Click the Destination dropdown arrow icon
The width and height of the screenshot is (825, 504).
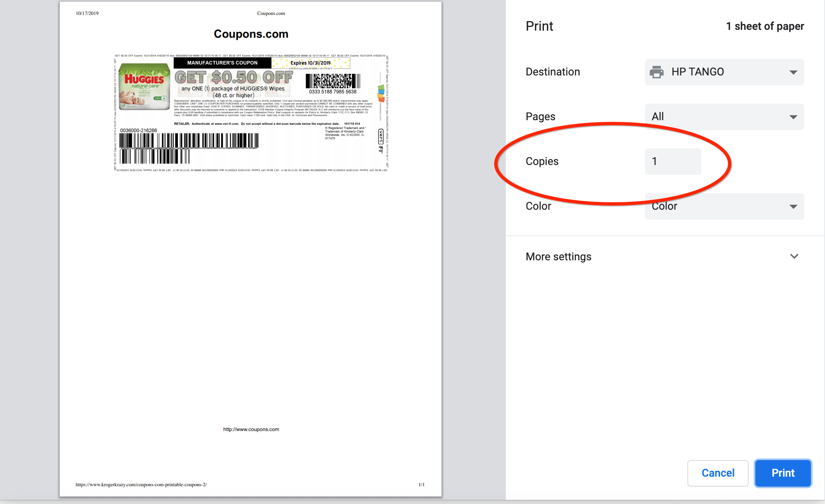(793, 72)
